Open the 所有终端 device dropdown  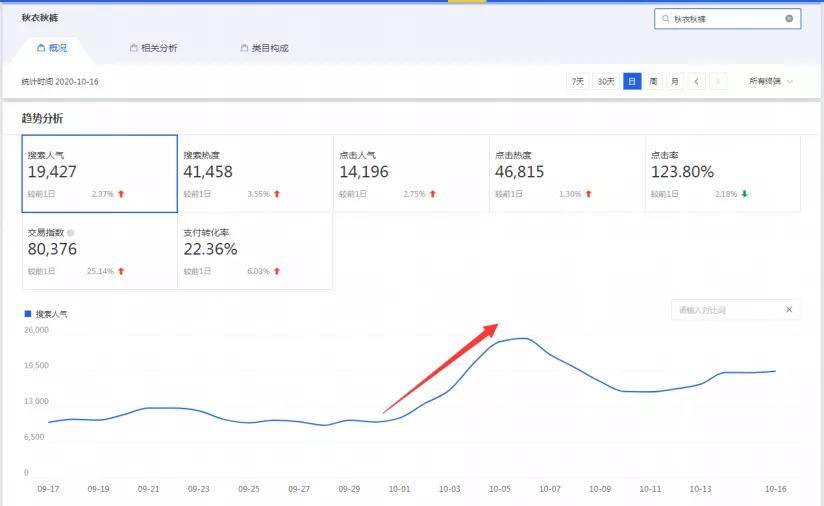coord(771,81)
